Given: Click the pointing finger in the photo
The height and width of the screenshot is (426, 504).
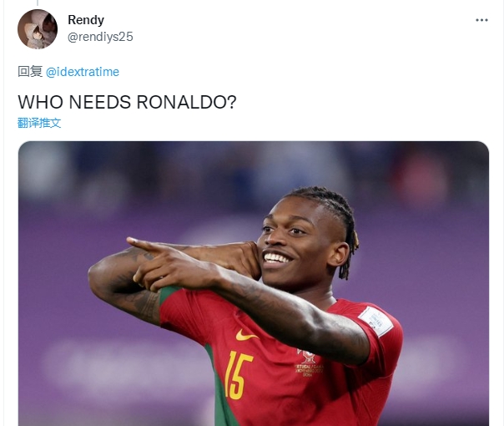Looking at the screenshot, I should (144, 246).
